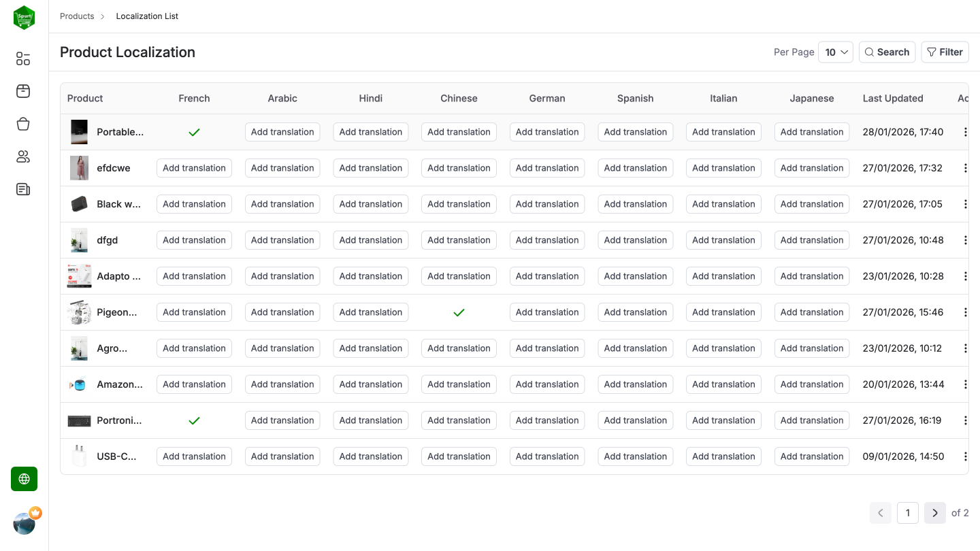Click the Chinese translation check for Pigeon product
The image size is (980, 551).
[459, 312]
